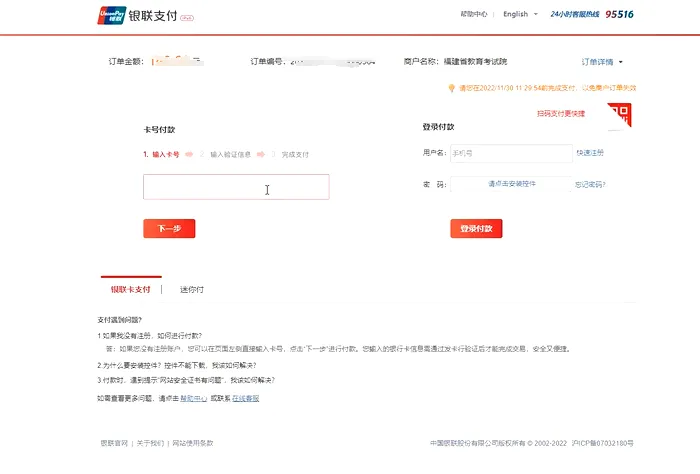Open FAQ 3 网站安全证书有问题

186,380
